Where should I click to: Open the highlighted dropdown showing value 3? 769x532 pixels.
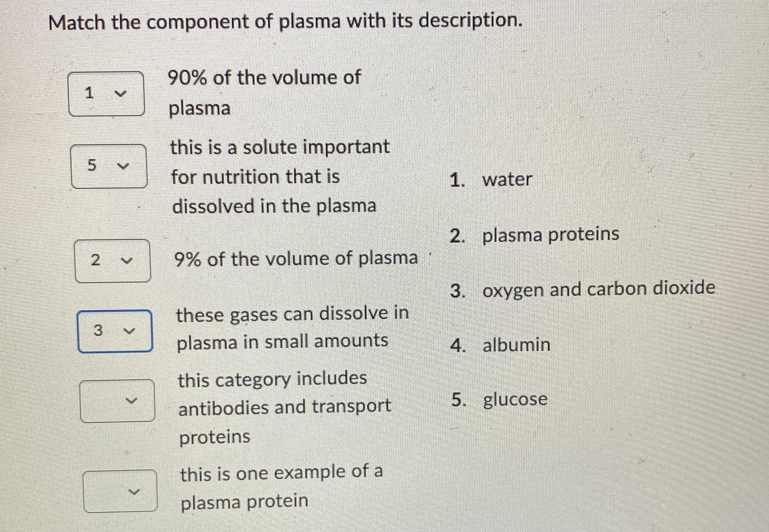pyautogui.click(x=115, y=332)
